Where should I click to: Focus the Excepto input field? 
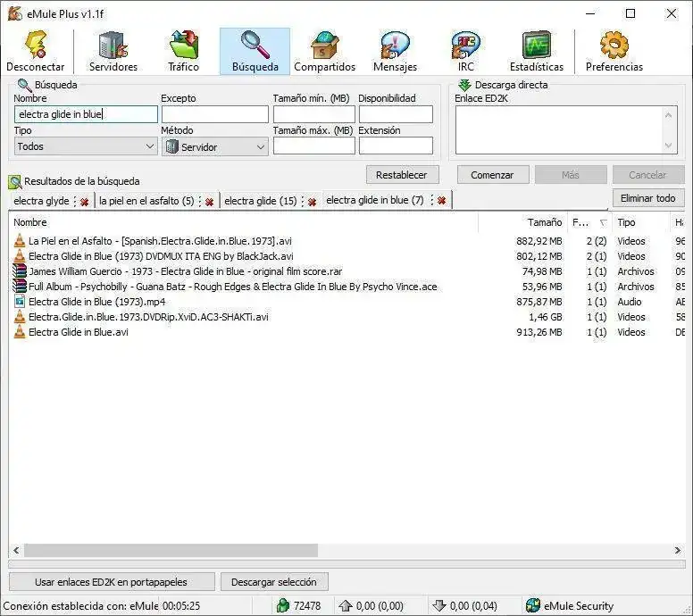215,114
